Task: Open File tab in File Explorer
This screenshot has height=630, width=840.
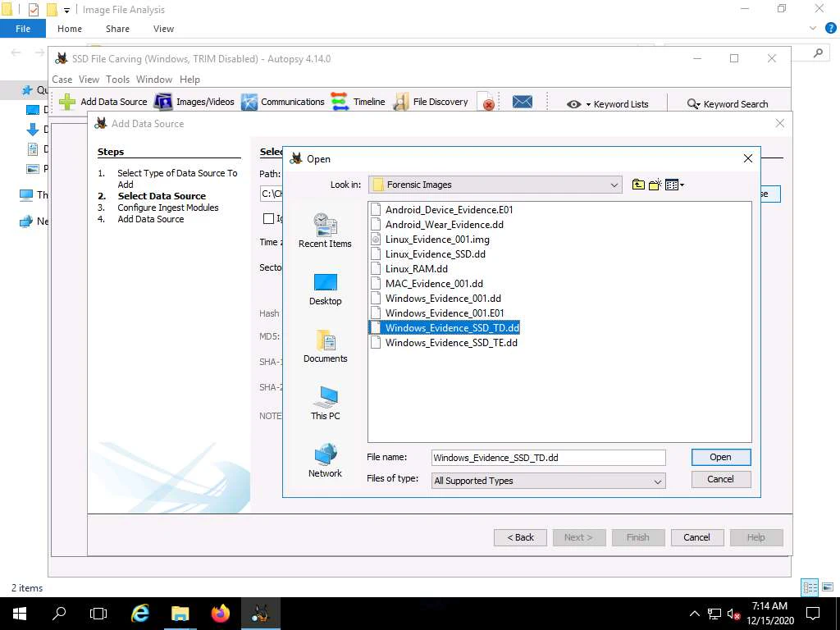Action: (x=22, y=29)
